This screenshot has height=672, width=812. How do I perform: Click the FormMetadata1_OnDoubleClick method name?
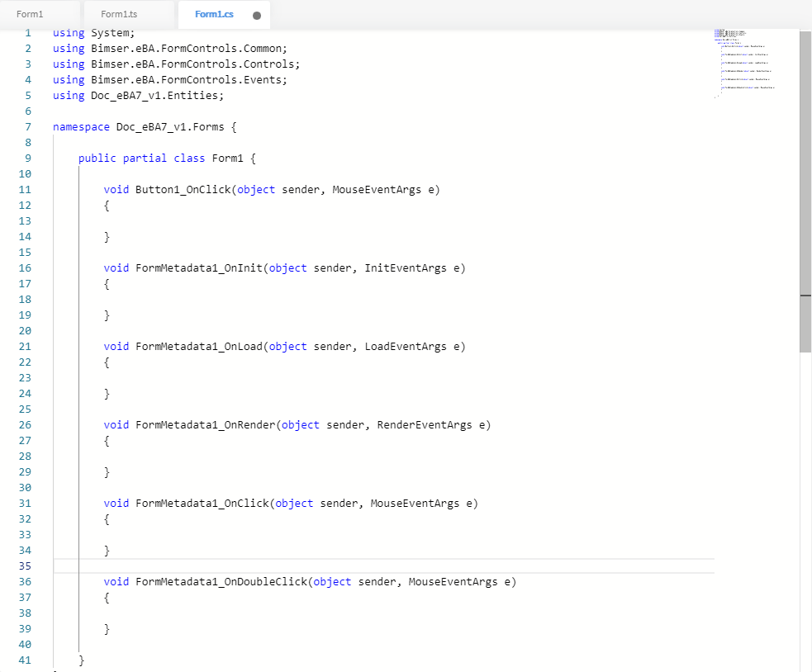click(x=221, y=581)
